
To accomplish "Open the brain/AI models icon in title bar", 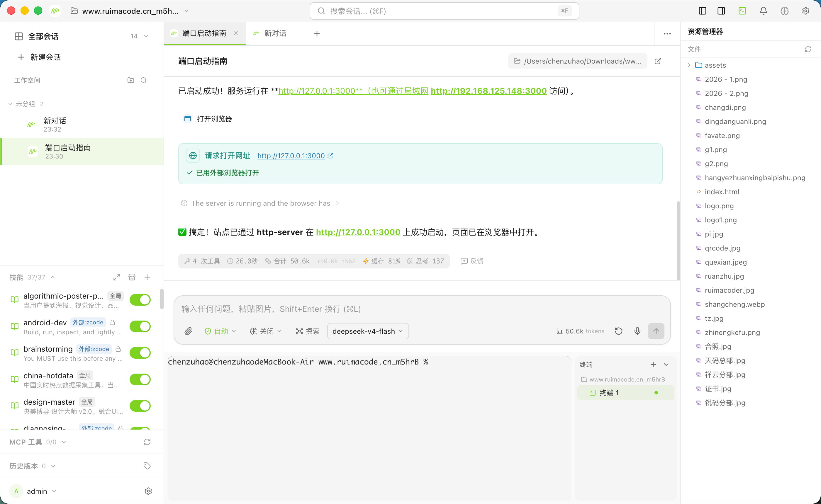I will (x=785, y=11).
